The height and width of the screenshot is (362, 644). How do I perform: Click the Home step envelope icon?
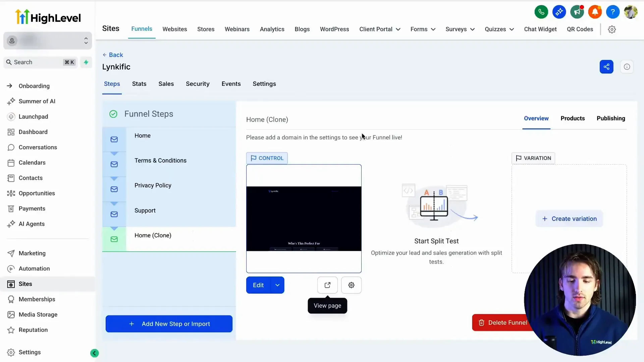tap(114, 139)
